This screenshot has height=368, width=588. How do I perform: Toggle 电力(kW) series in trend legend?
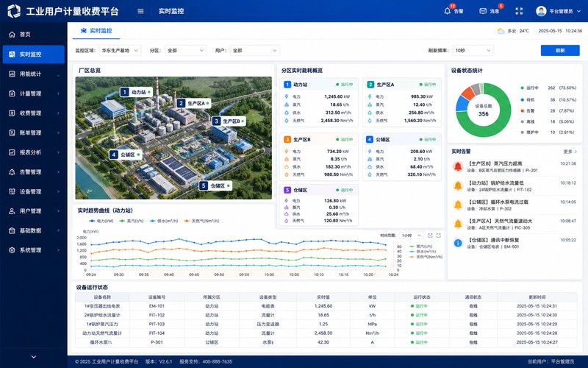click(101, 222)
